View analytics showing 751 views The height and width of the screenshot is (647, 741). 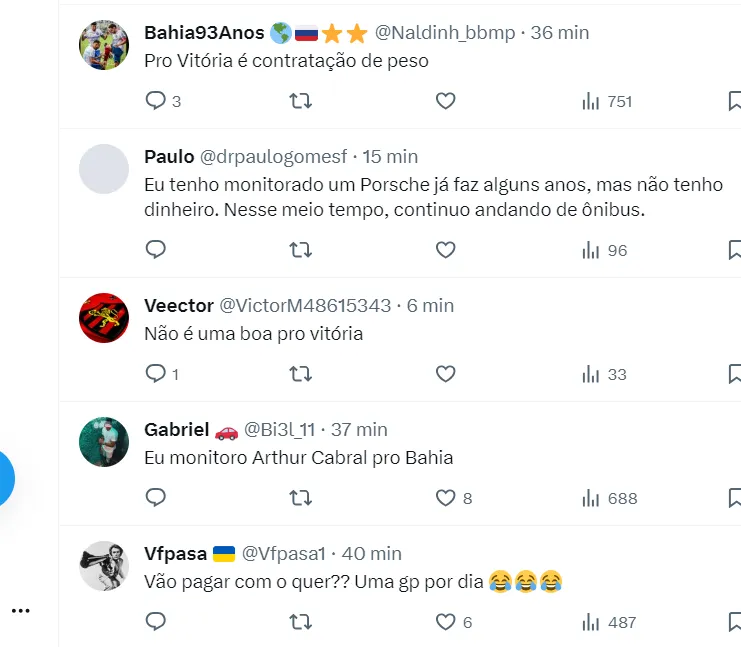click(x=606, y=101)
